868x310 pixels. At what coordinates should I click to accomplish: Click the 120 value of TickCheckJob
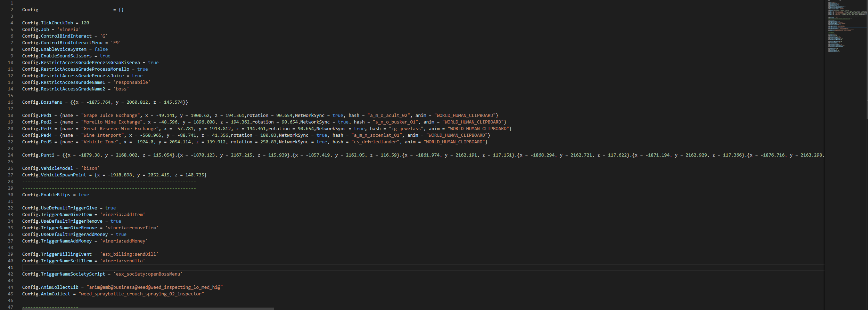point(85,23)
